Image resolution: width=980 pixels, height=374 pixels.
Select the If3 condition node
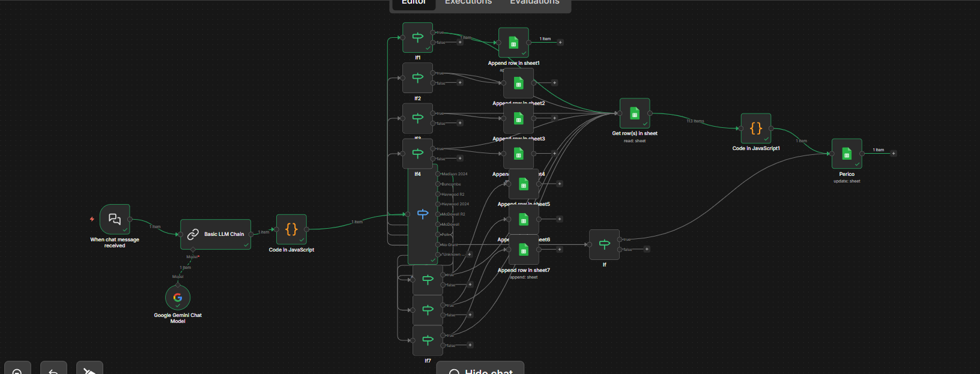tap(417, 118)
